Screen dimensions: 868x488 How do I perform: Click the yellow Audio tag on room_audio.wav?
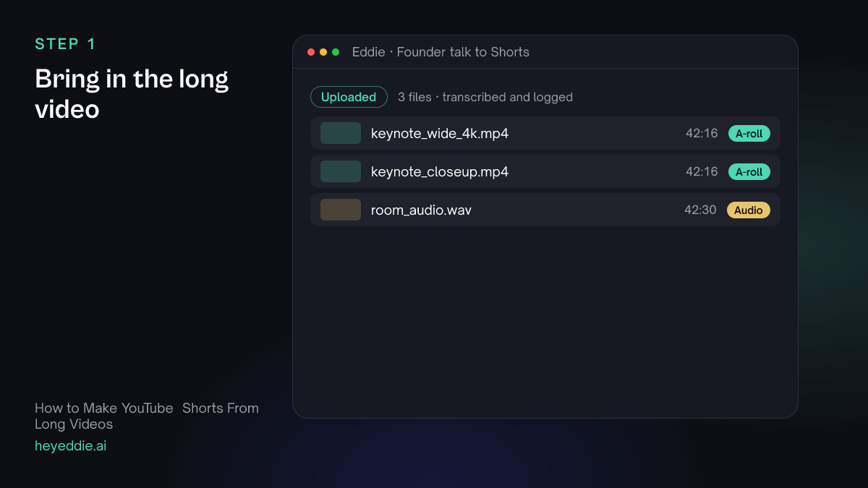point(749,210)
